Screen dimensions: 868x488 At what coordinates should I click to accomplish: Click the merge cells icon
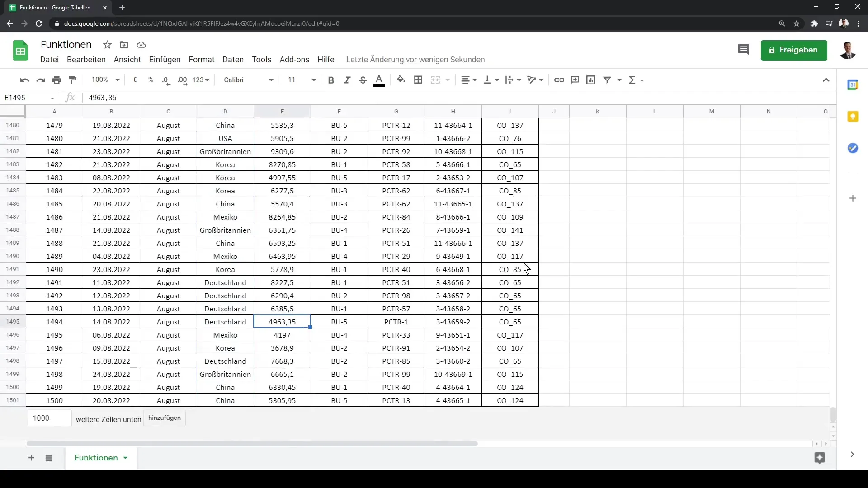tap(435, 80)
